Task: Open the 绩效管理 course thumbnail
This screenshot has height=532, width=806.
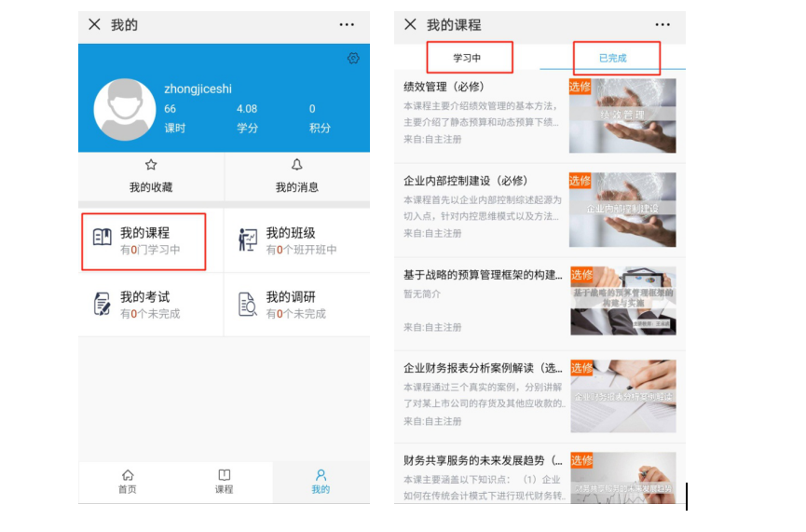Action: click(x=622, y=116)
